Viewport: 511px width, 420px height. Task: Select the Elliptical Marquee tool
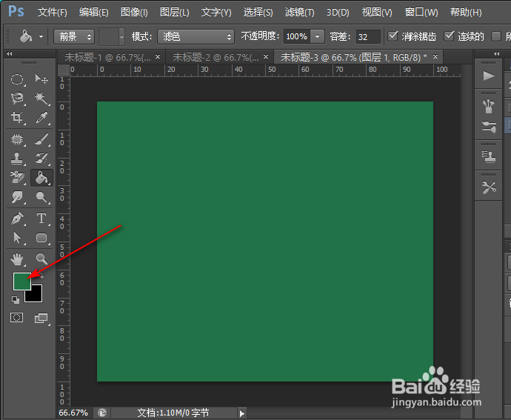click(17, 79)
